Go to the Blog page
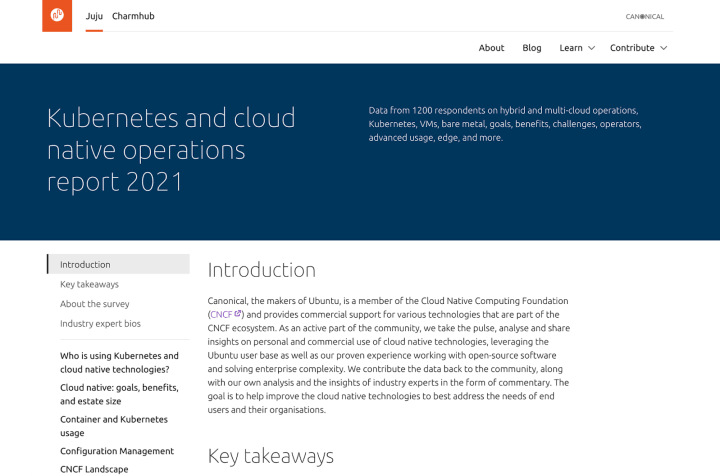720x476 pixels. coord(532,48)
